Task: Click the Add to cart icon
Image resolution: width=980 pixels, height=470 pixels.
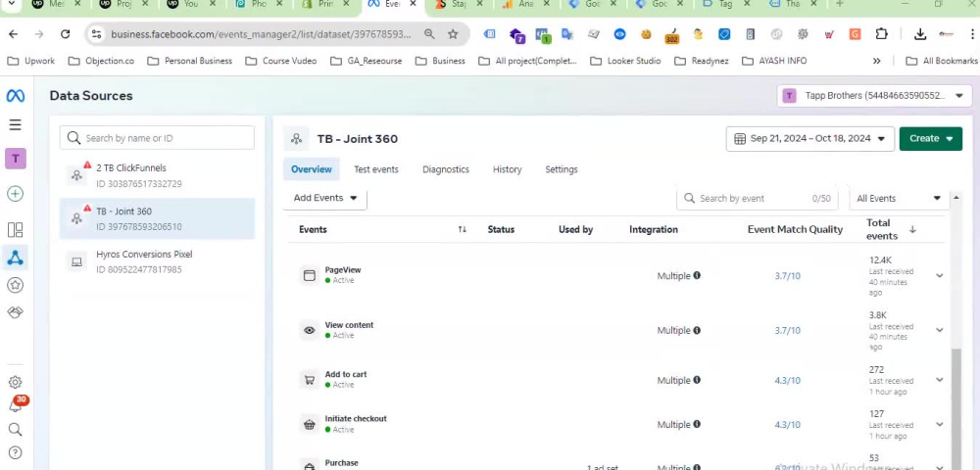Action: (x=310, y=380)
